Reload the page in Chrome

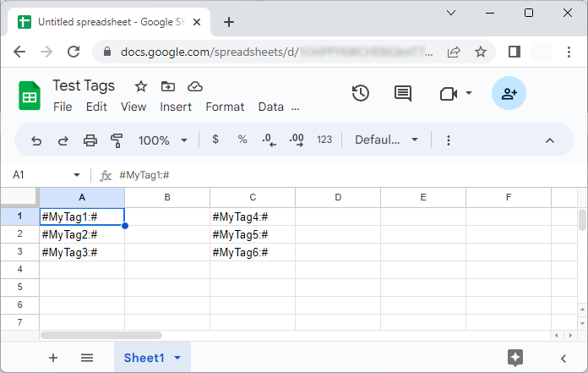73,52
